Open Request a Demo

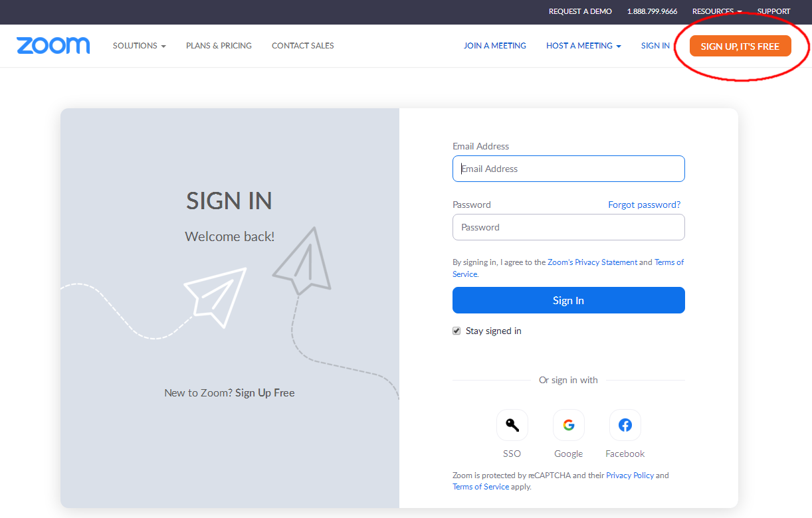(x=580, y=11)
